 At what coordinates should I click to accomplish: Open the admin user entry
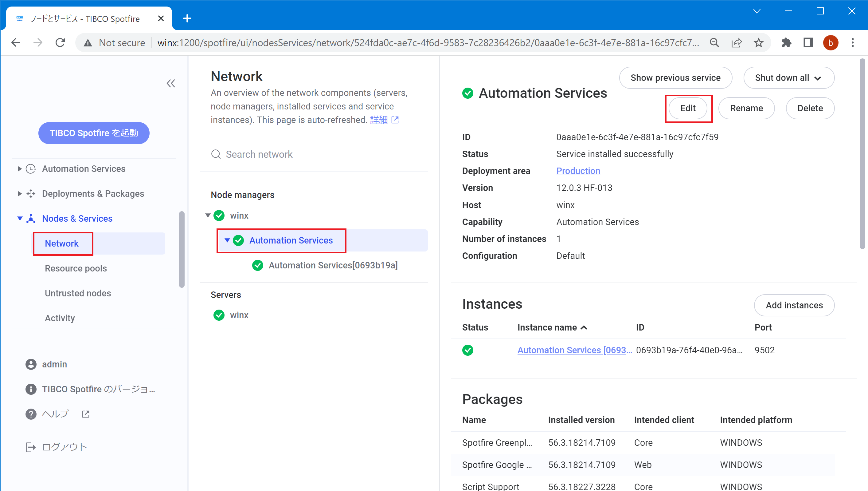54,364
